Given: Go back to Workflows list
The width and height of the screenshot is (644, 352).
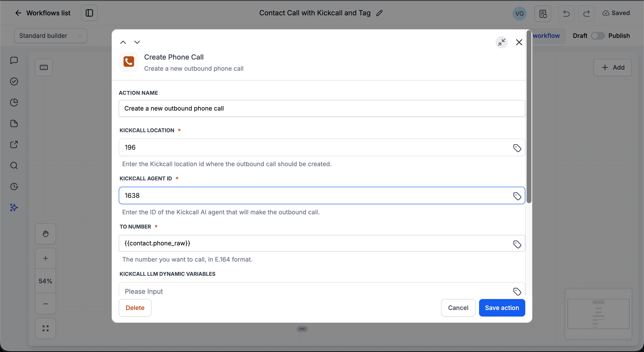Looking at the screenshot, I should click(42, 13).
